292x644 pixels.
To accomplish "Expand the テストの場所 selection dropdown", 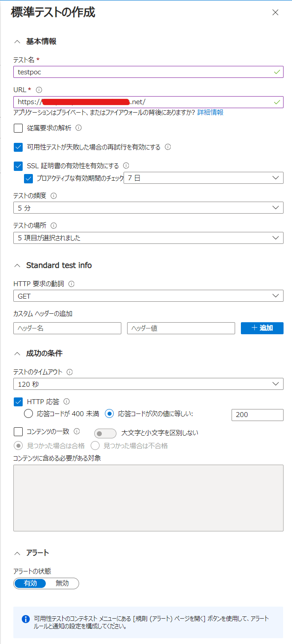I will click(x=148, y=238).
